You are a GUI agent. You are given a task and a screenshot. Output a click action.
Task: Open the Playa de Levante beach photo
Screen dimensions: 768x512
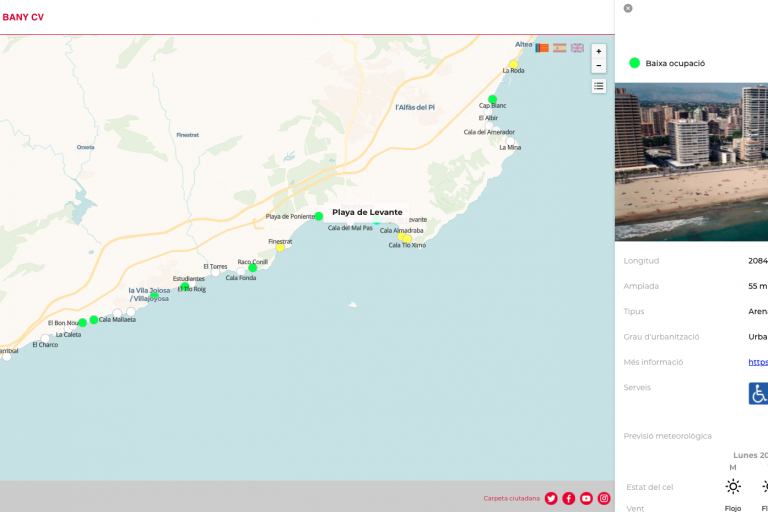pyautogui.click(x=692, y=162)
